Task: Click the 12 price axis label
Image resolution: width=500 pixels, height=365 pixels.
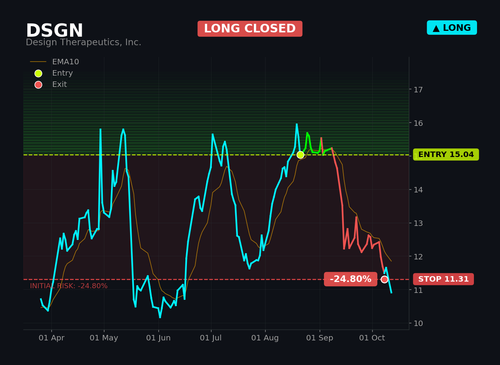Action: tap(418, 257)
